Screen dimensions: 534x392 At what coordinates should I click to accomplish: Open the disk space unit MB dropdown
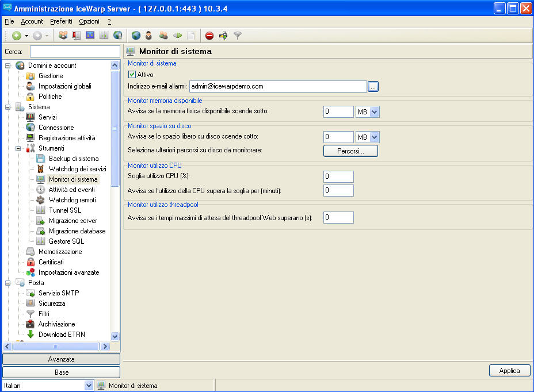click(374, 137)
